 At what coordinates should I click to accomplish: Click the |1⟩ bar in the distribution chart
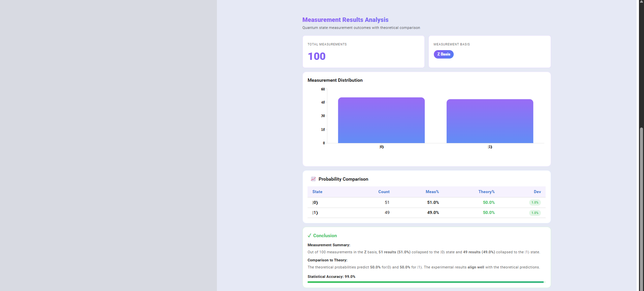(489, 121)
